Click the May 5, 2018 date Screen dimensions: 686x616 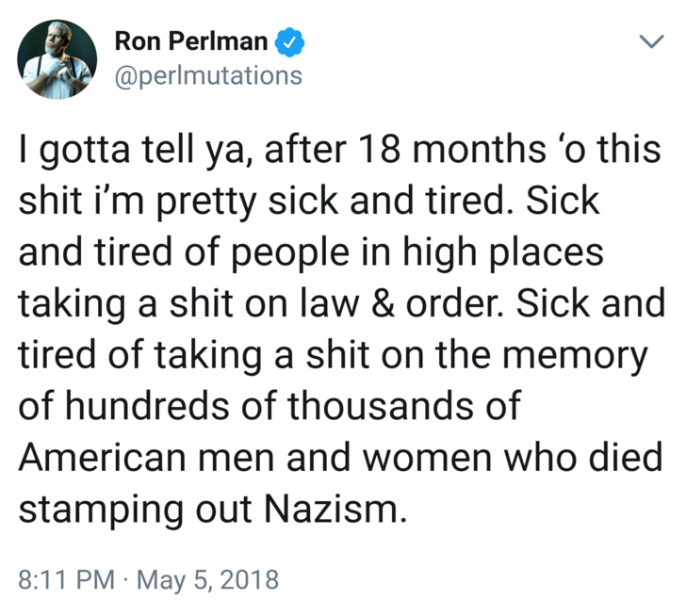pyautogui.click(x=208, y=578)
